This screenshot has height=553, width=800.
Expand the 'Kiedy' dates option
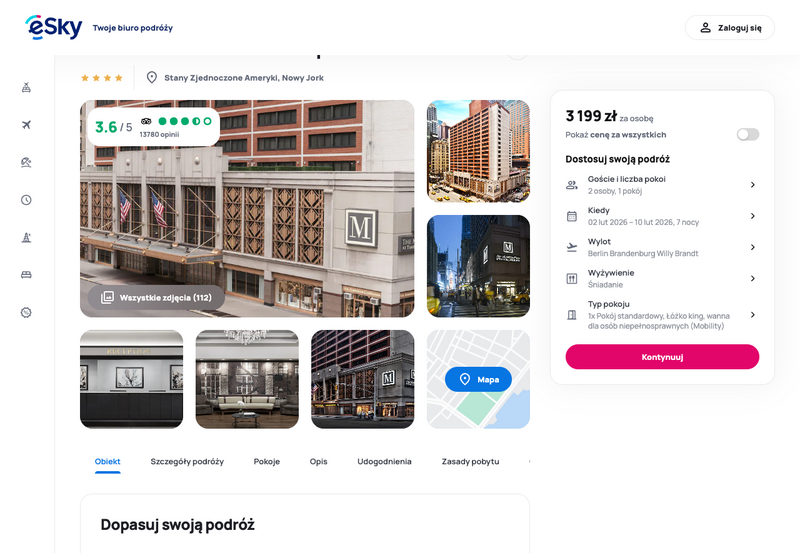[x=661, y=216]
